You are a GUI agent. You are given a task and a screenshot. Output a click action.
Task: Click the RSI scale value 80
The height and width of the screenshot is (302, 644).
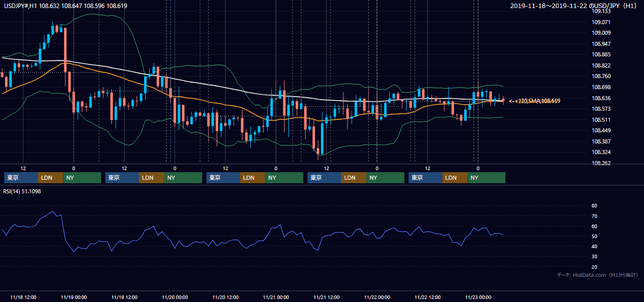point(594,206)
